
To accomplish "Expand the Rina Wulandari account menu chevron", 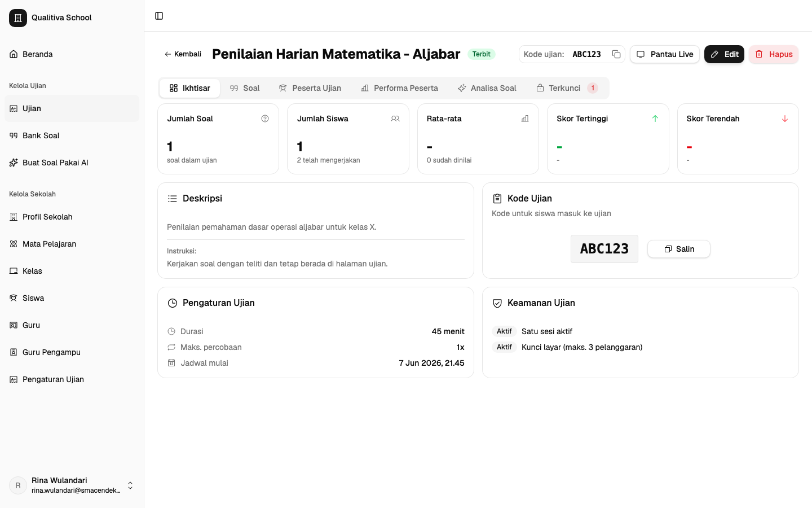I will tap(130, 485).
